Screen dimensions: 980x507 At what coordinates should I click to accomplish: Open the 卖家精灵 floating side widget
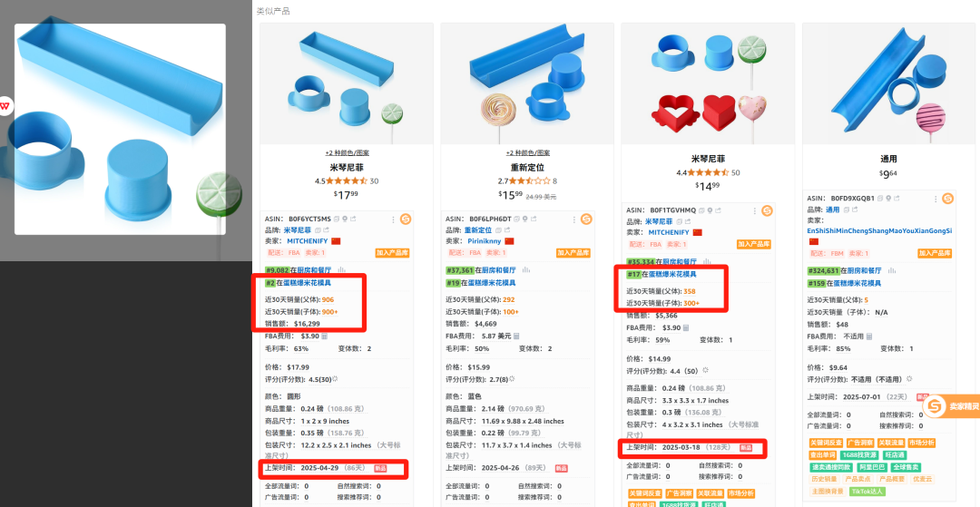(x=951, y=406)
